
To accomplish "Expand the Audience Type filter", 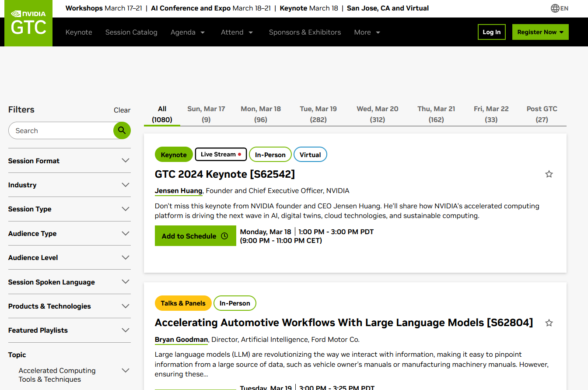I will pos(69,233).
